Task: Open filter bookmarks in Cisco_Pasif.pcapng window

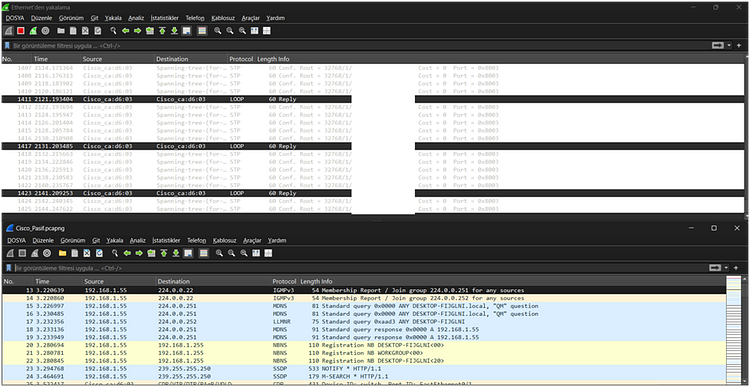Action: [9, 268]
